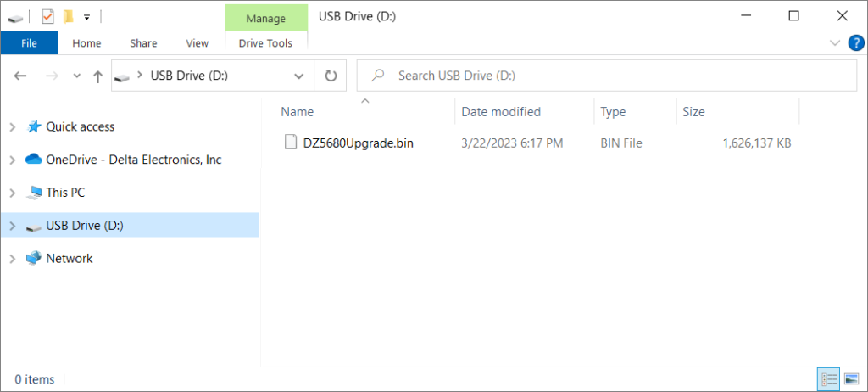This screenshot has height=392, width=868.
Task: Open the Customize Quick Access Toolbar dropdown
Action: (x=86, y=17)
